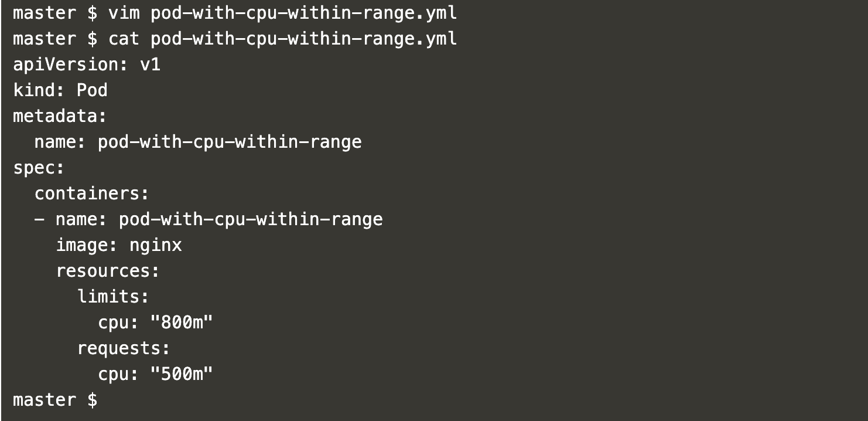Click the container name entry with dash
Image resolution: width=868 pixels, height=421 pixels.
pyautogui.click(x=209, y=219)
